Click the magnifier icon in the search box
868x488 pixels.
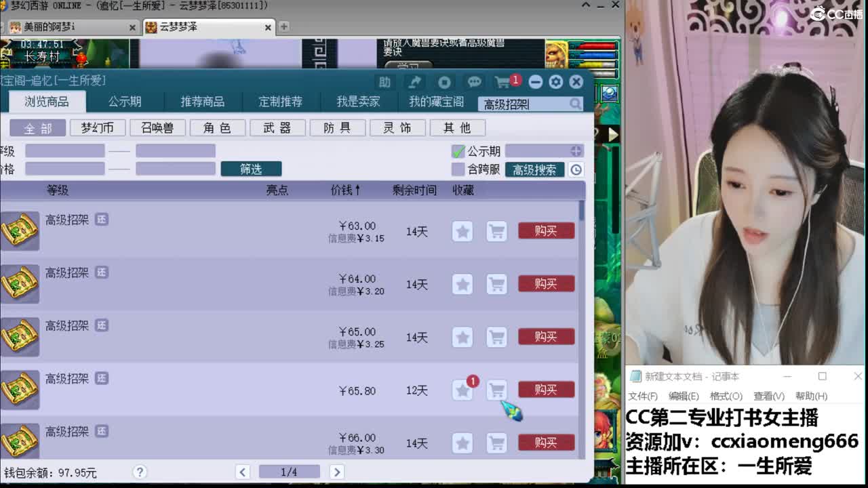pos(575,104)
